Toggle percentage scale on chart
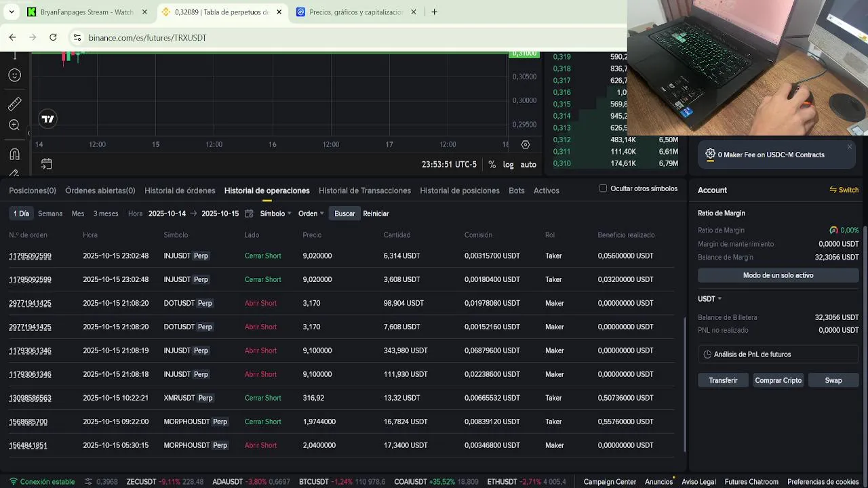 tap(492, 165)
